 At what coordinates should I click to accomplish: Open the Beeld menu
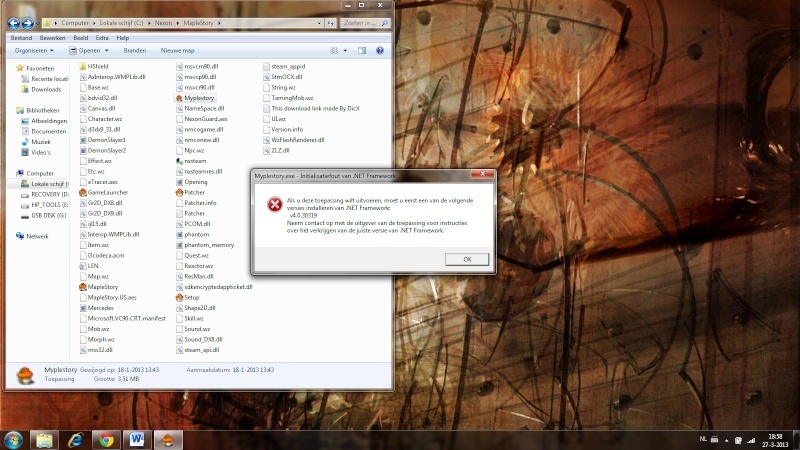tap(81, 38)
